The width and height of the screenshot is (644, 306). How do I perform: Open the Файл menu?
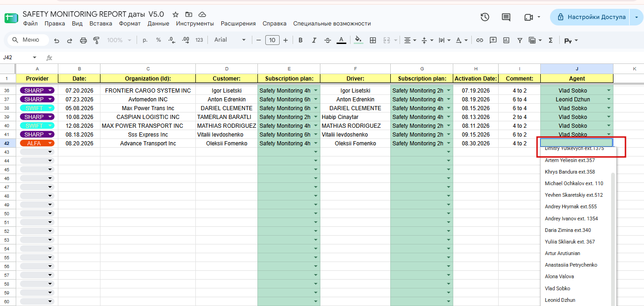tap(30, 24)
